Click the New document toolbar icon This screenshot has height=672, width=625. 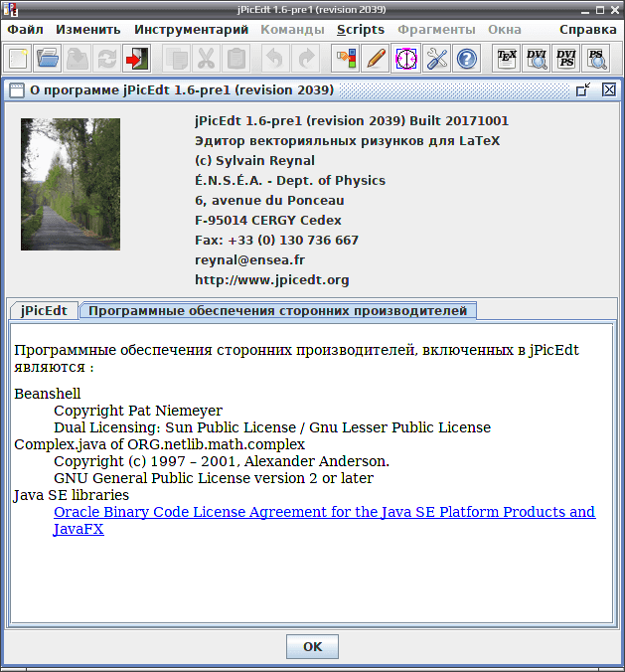pyautogui.click(x=18, y=59)
